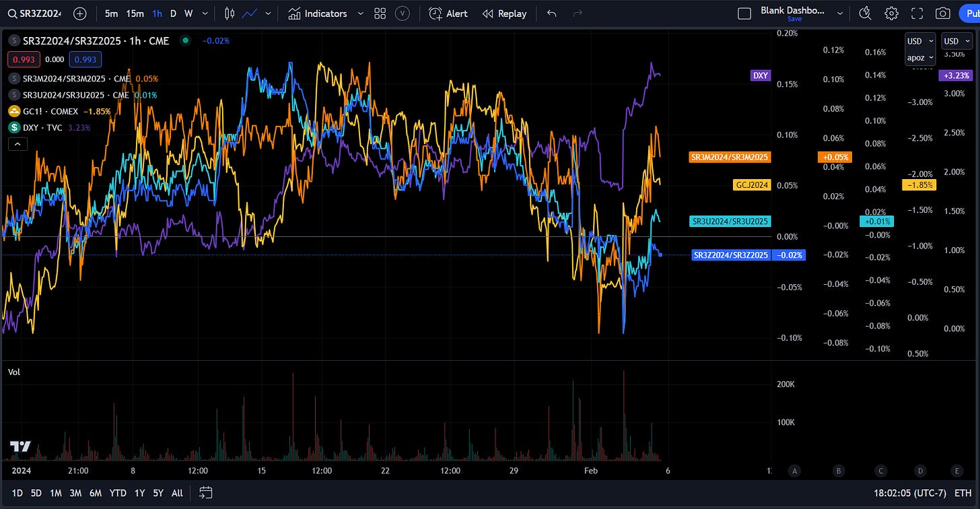Image resolution: width=980 pixels, height=509 pixels.
Task: Click the yellow -1.85% scale value tag
Action: click(919, 184)
